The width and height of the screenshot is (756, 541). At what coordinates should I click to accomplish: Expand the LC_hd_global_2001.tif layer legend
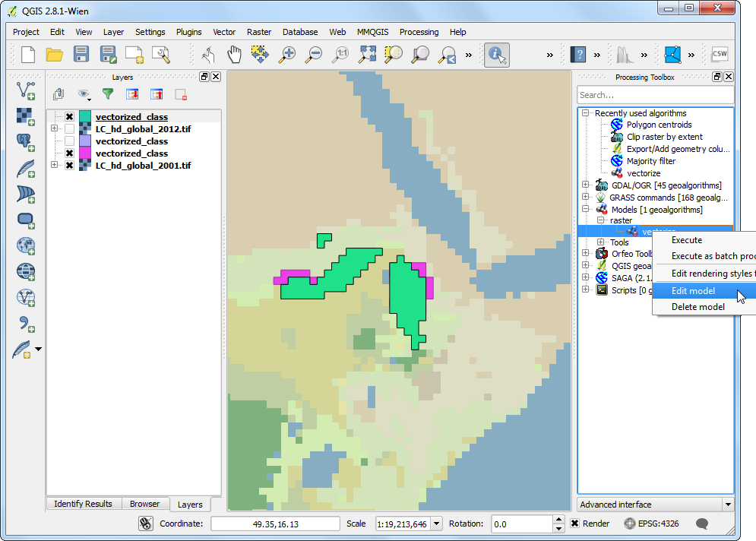point(54,164)
